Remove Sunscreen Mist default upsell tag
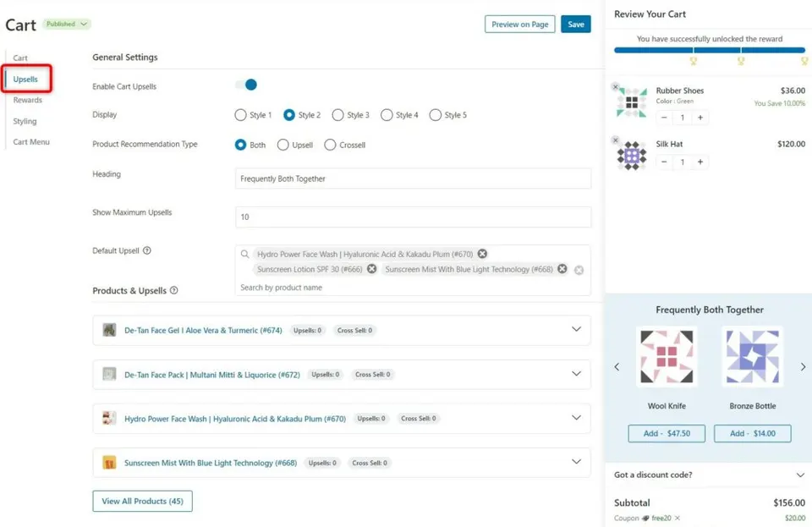 [562, 269]
